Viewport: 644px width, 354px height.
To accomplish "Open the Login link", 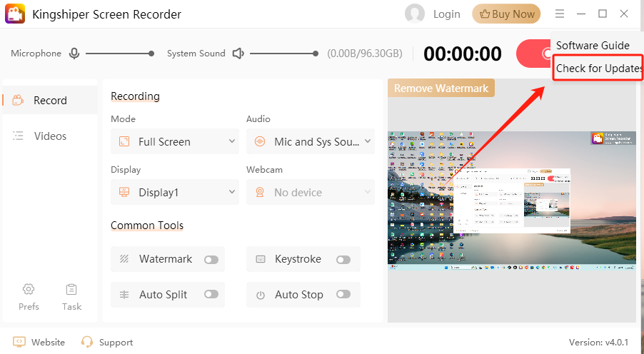I will 446,14.
